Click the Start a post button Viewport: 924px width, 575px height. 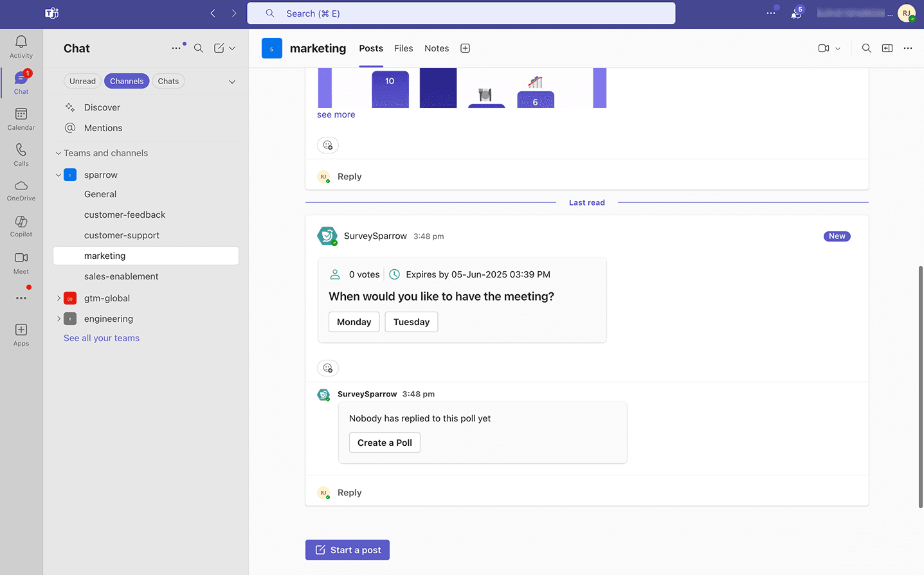pyautogui.click(x=347, y=550)
